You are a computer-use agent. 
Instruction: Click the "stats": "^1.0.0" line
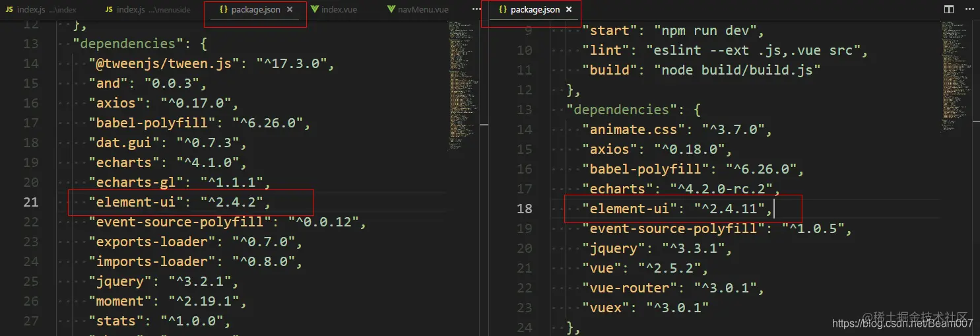(x=159, y=321)
